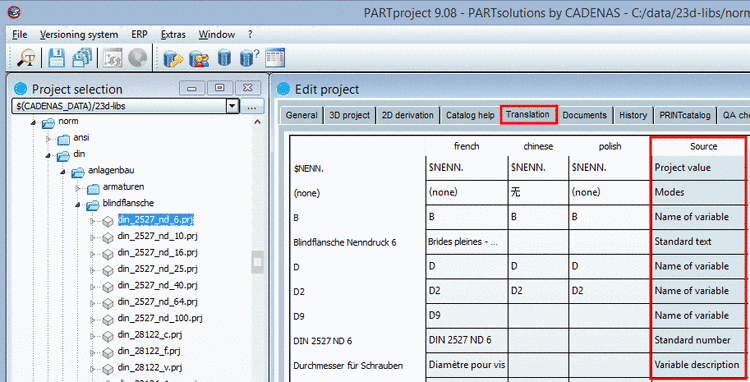Click the armaturen folder icon
The height and width of the screenshot is (382, 750).
pyautogui.click(x=93, y=188)
